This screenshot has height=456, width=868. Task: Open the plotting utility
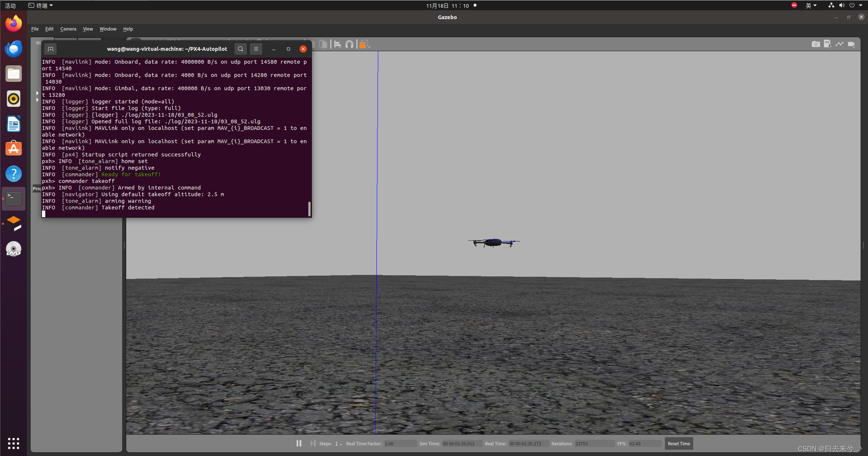pyautogui.click(x=839, y=44)
